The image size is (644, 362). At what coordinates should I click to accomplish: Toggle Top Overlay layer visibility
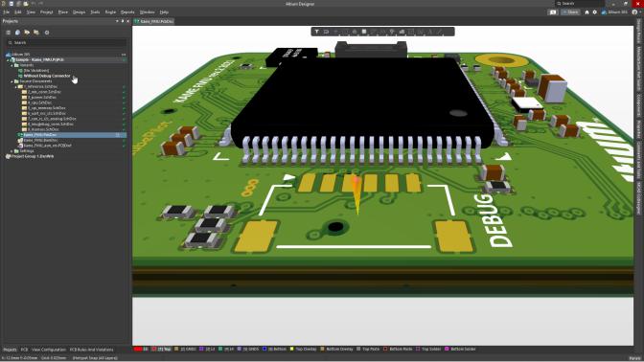pyautogui.click(x=303, y=350)
